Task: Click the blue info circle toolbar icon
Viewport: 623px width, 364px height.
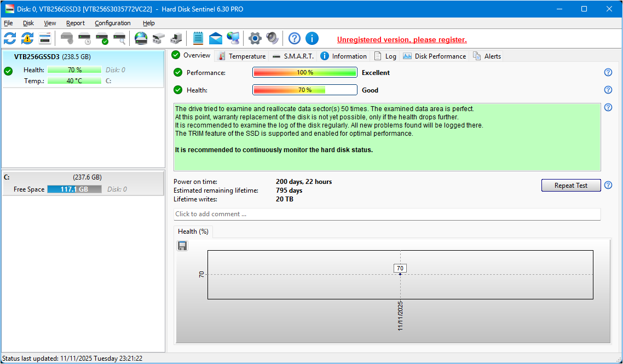Action: pos(312,38)
